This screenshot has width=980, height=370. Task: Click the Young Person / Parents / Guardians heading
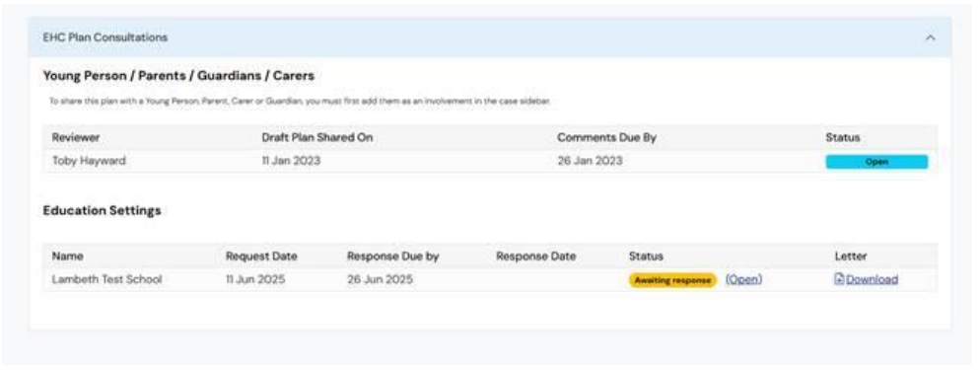178,76
